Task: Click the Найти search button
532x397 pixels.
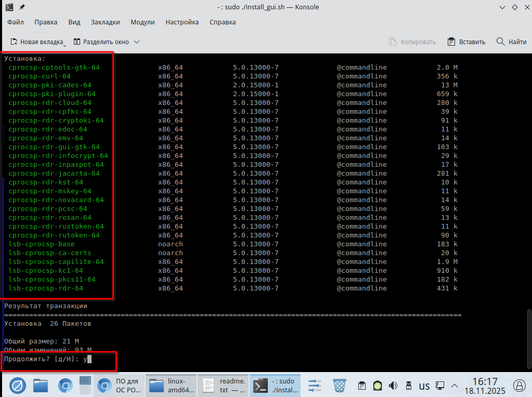Action: coord(511,42)
